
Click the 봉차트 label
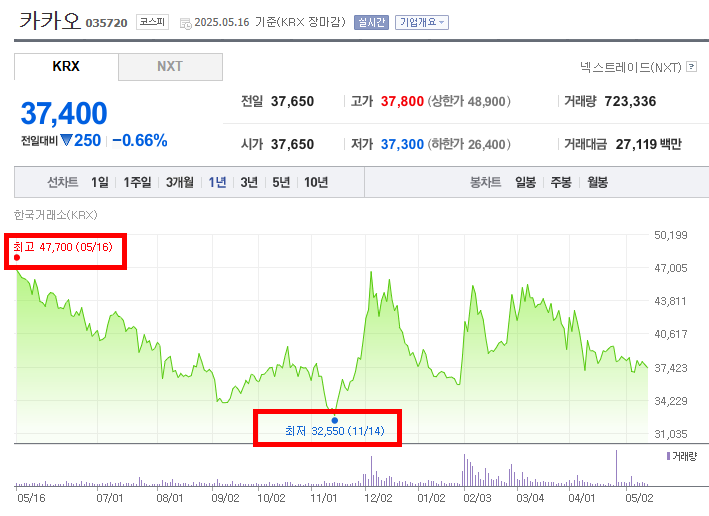pyautogui.click(x=486, y=182)
